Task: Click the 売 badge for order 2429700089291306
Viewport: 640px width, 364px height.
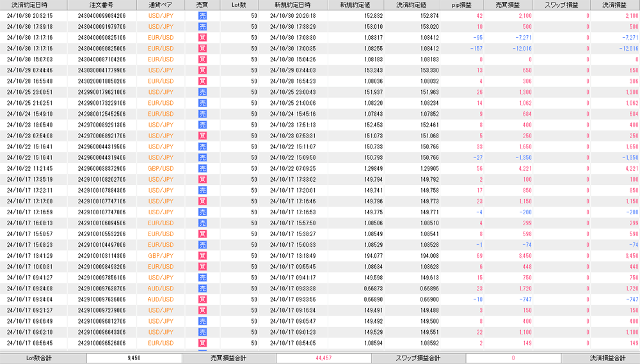Action: (202, 125)
